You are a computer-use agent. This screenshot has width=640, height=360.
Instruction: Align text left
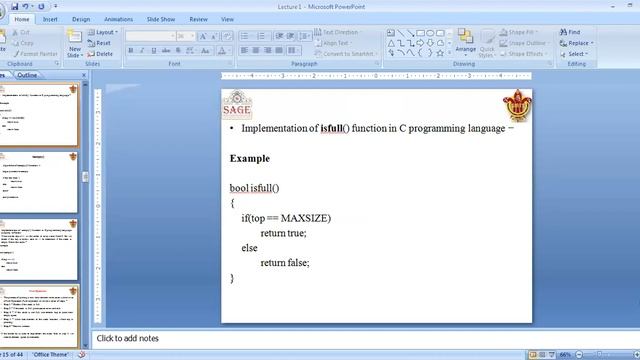tap(244, 51)
